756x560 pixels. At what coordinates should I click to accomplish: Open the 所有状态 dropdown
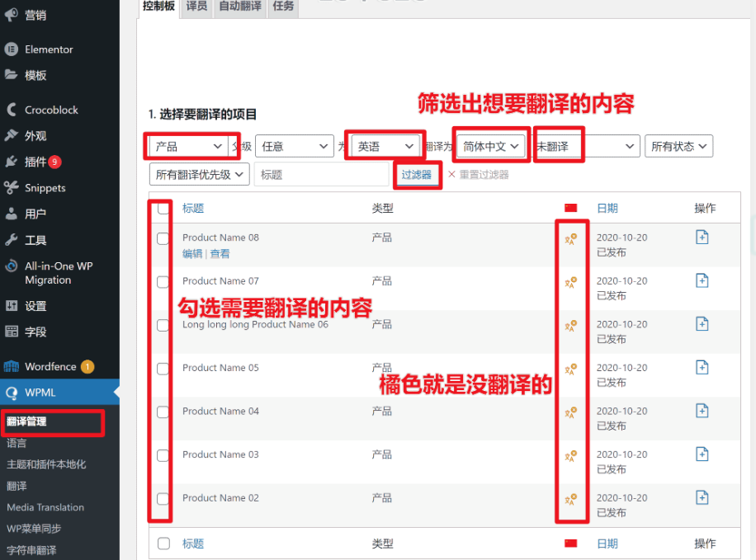pos(679,146)
